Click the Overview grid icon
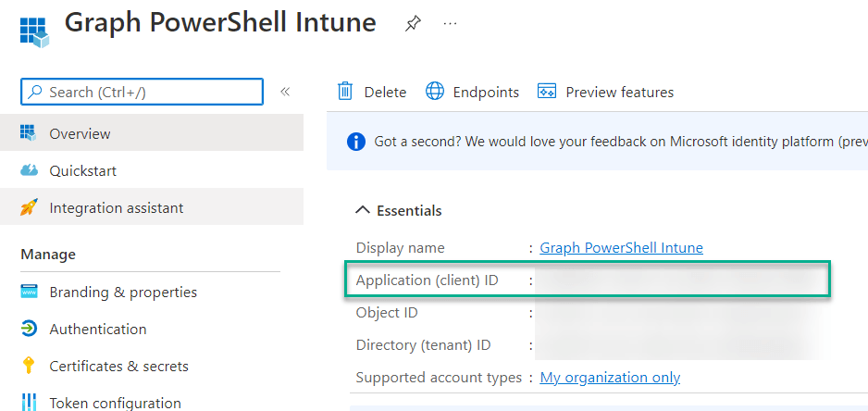This screenshot has width=868, height=411. [x=29, y=133]
